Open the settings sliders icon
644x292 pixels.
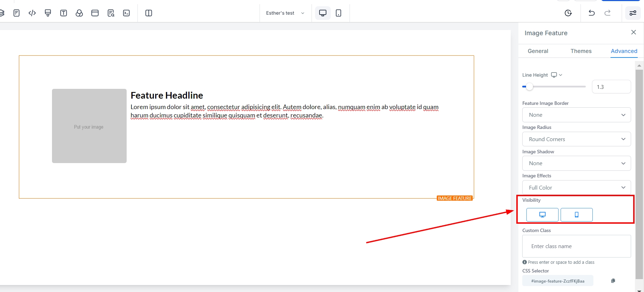click(632, 13)
